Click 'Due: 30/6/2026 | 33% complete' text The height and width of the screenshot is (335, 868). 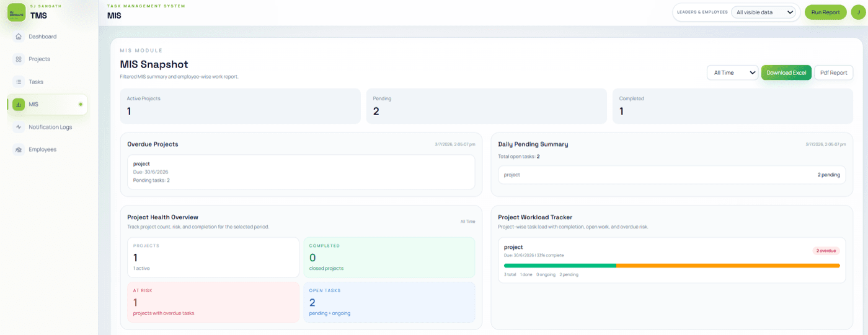[x=534, y=255]
